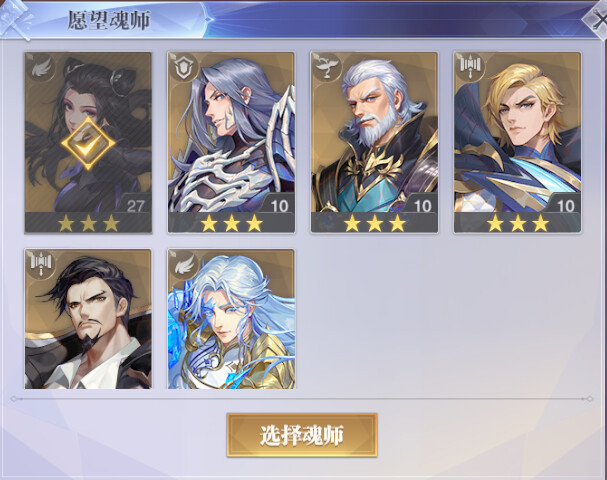
Task: Click the 选择魂师 confirm button
Action: point(302,435)
